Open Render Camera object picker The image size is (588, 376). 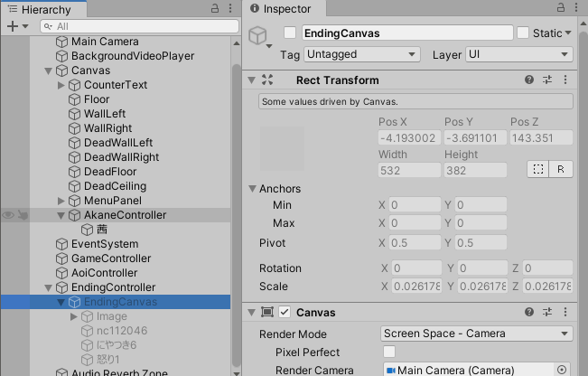click(562, 370)
